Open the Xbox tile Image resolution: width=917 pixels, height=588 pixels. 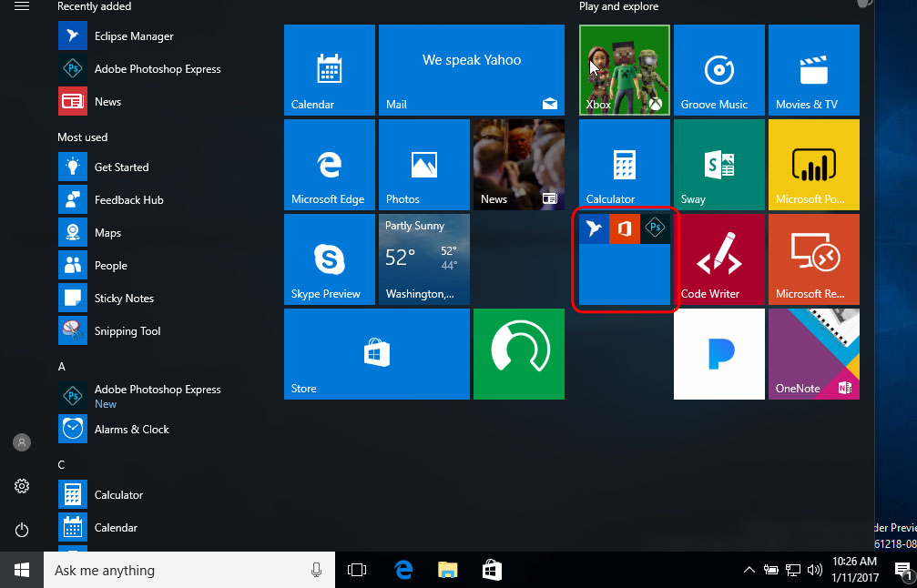click(x=625, y=70)
